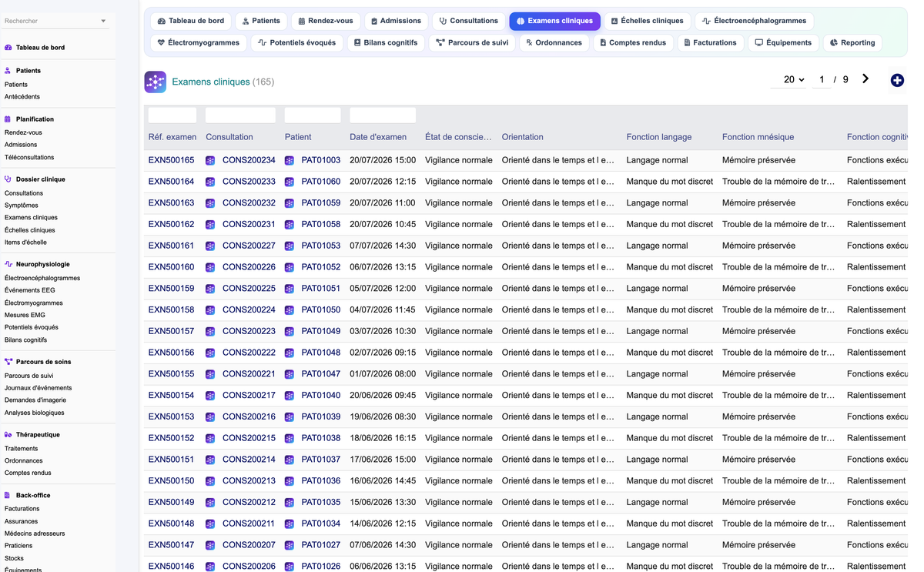Screen dimensions: 924x572
Task: Sort by Fonction langage column header
Action: coord(659,137)
